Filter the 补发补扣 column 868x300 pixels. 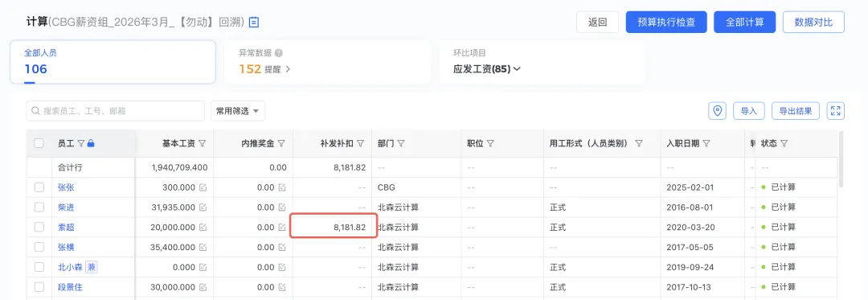coord(360,143)
